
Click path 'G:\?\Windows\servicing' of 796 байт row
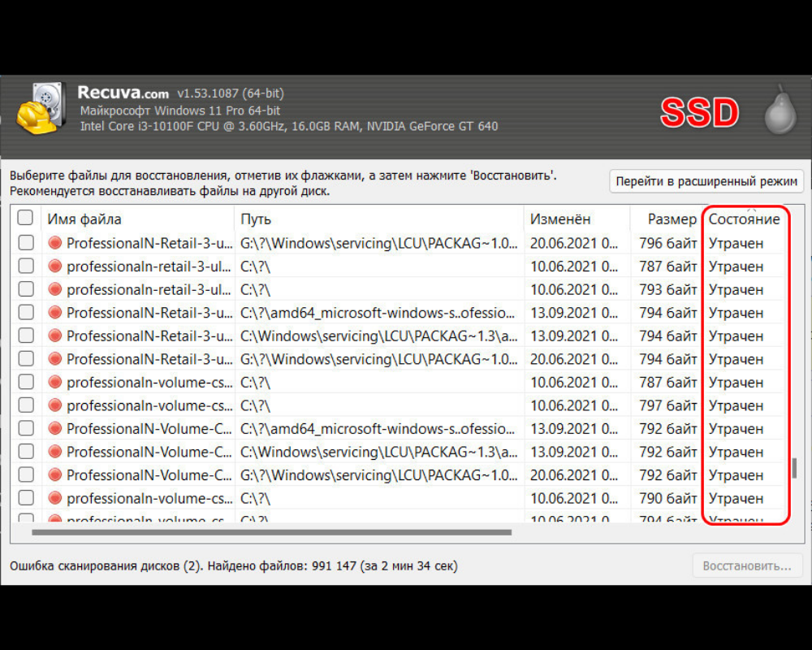(x=378, y=243)
